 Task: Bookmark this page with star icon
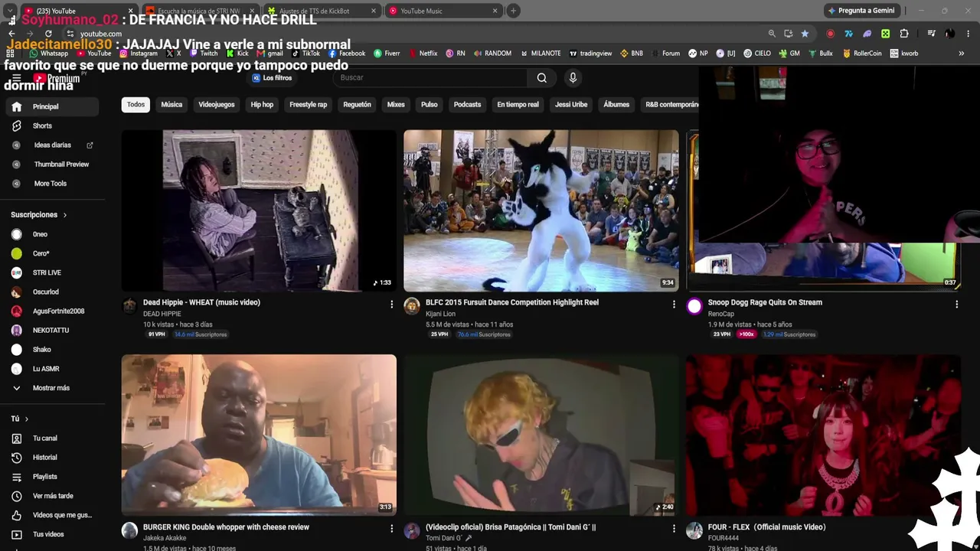[805, 34]
